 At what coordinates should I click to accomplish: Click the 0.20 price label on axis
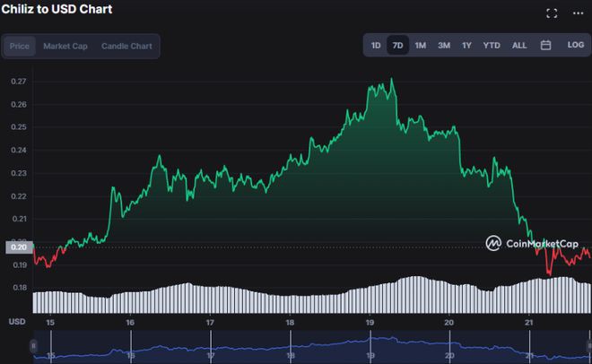[18, 247]
